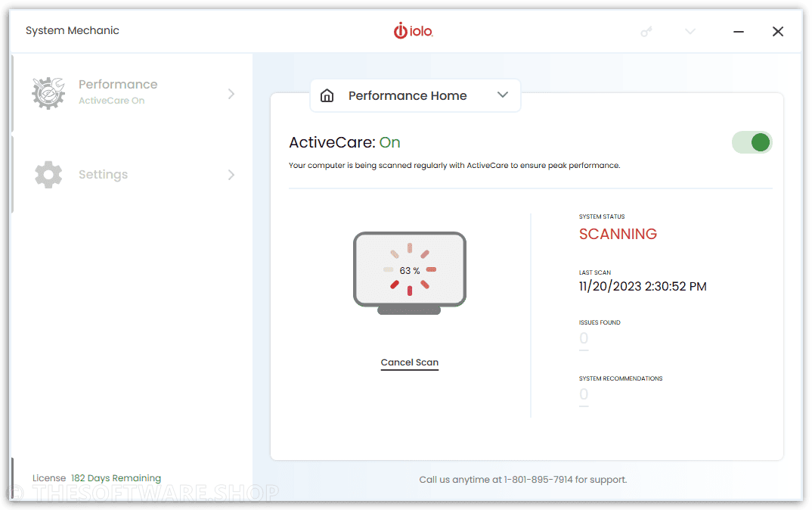Click the key icon in the title bar
Screen dimensions: 812x510
click(646, 32)
